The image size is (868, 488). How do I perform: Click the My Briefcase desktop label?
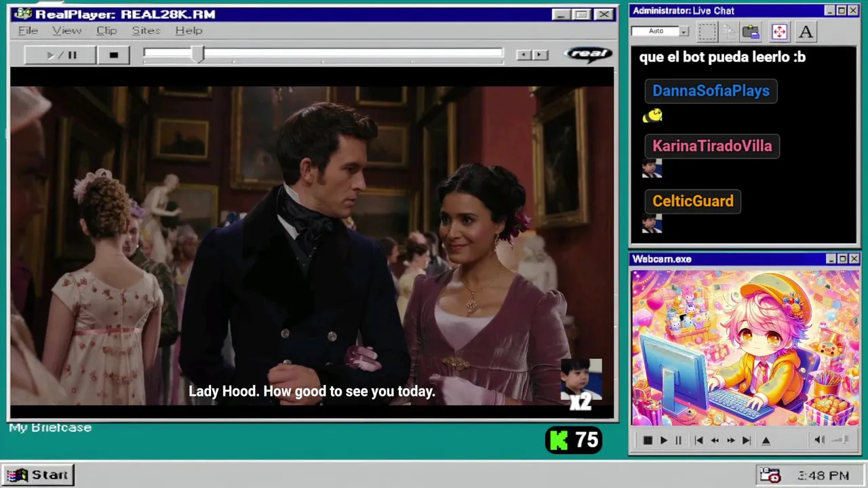(50, 428)
